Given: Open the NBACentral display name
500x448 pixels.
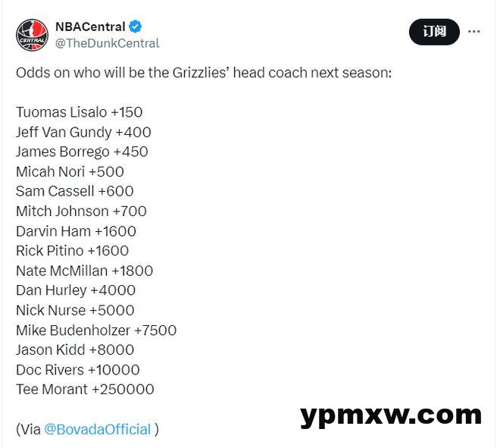Looking at the screenshot, I should [x=90, y=27].
